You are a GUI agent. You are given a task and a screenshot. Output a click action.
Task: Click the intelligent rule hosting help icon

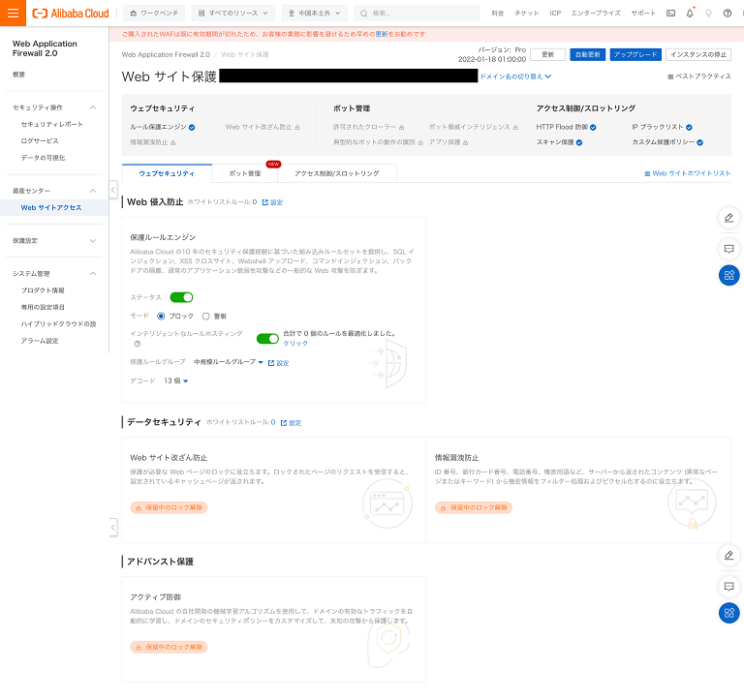point(138,344)
